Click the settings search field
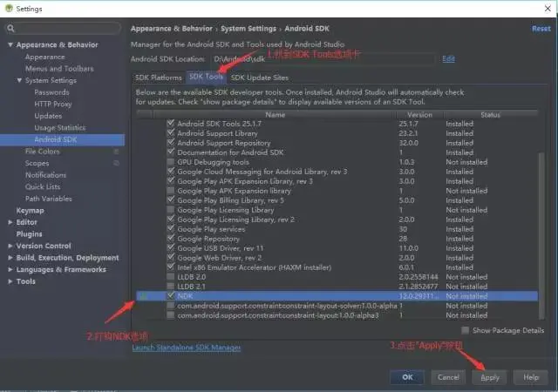 tap(63, 29)
